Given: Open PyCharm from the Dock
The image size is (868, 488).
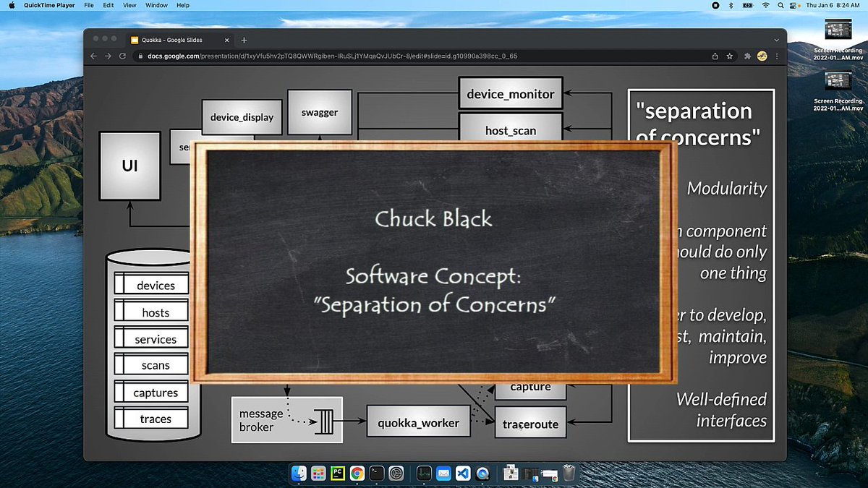Looking at the screenshot, I should point(337,474).
